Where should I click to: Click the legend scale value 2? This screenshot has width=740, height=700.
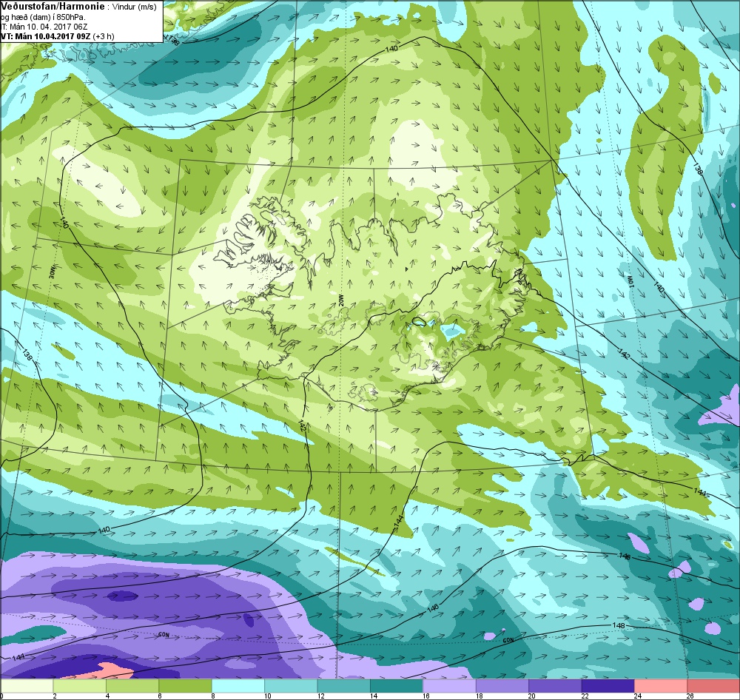point(55,696)
